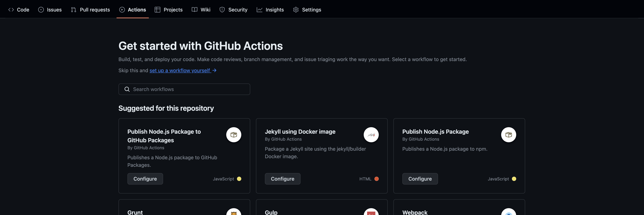Click the Search workflows input field
Screen dimensions: 644x215
point(188,89)
